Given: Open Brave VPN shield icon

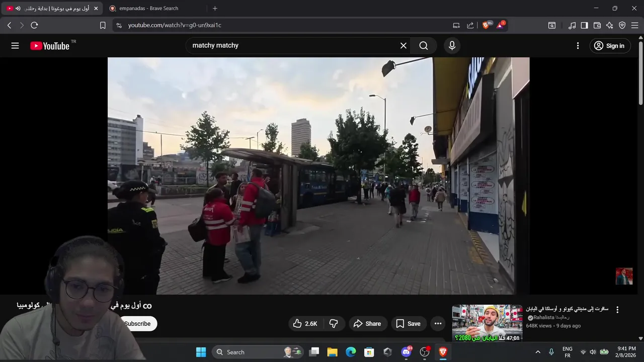Looking at the screenshot, I should click(622, 25).
